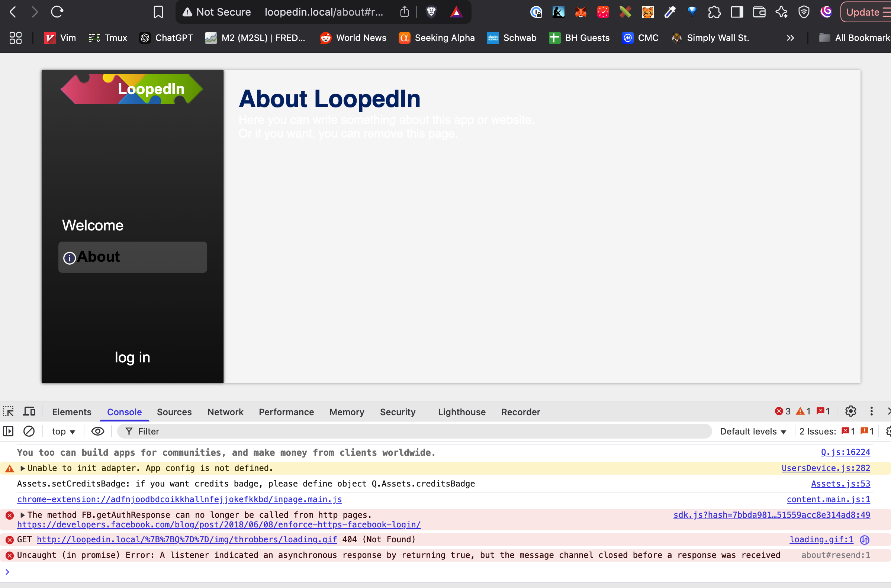Open the ChatGPT bookmark
This screenshot has height=588, width=891.
click(x=166, y=38)
